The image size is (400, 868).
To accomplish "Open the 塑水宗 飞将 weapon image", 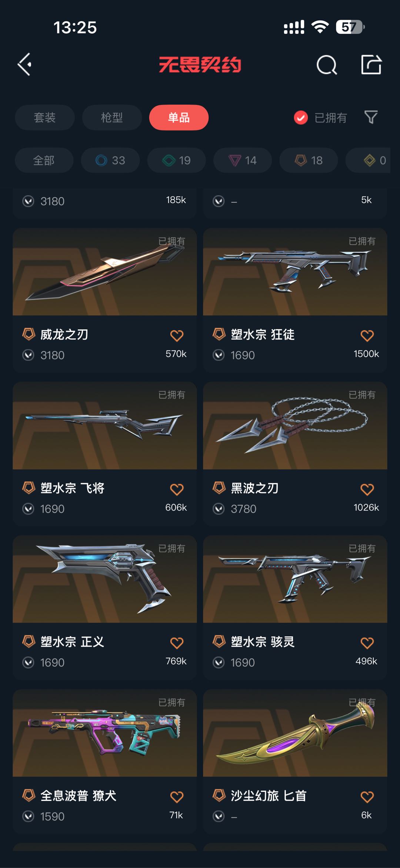I will click(x=105, y=426).
